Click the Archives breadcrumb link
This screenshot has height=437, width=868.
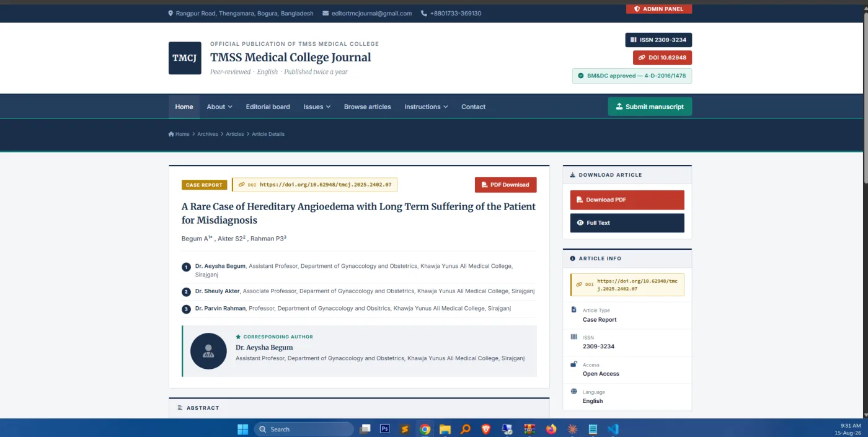pyautogui.click(x=208, y=134)
